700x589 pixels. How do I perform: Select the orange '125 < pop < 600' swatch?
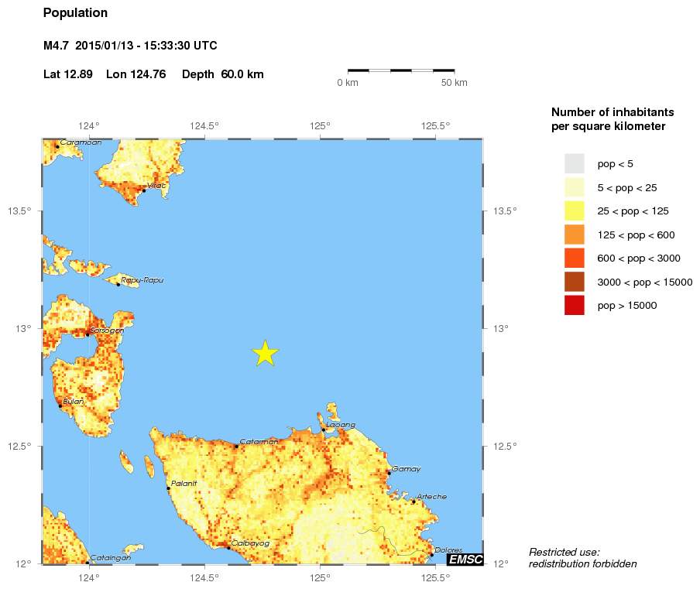574,235
